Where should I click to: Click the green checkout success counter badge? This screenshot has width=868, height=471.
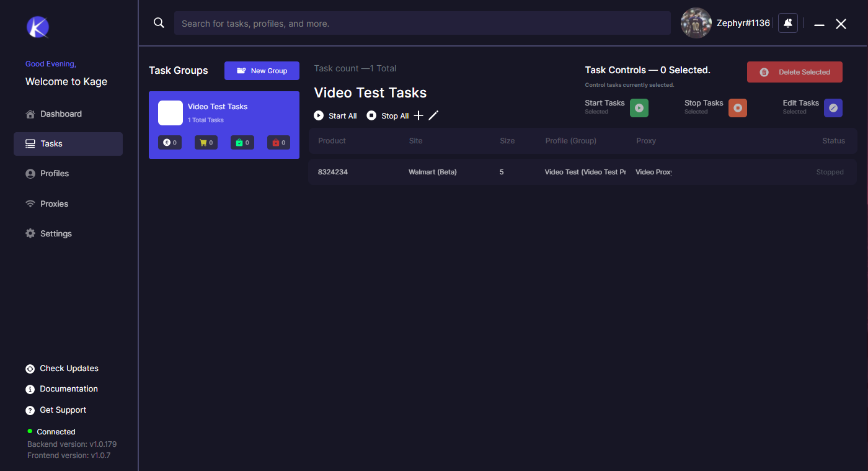pyautogui.click(x=242, y=143)
